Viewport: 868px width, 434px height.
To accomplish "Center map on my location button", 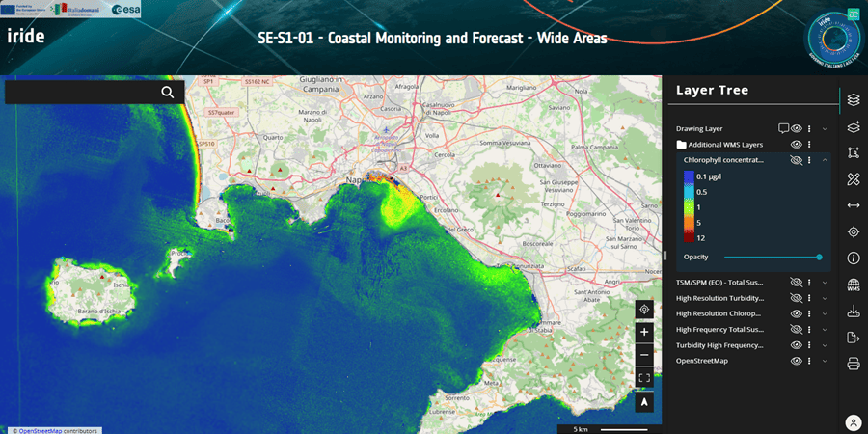I will (644, 310).
